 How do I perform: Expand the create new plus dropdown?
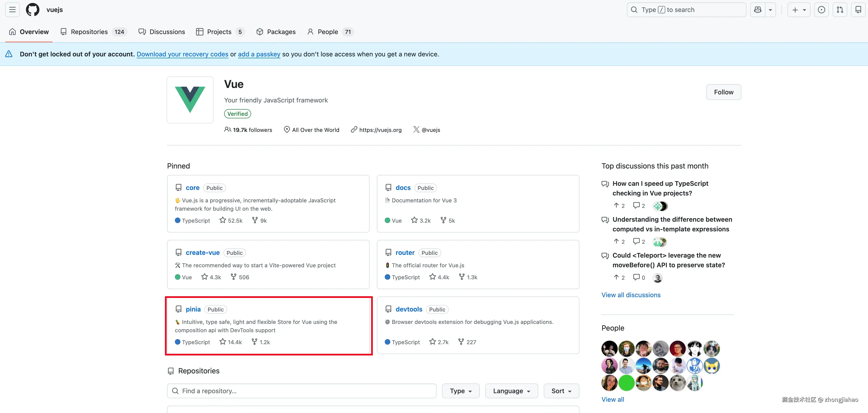(x=799, y=10)
